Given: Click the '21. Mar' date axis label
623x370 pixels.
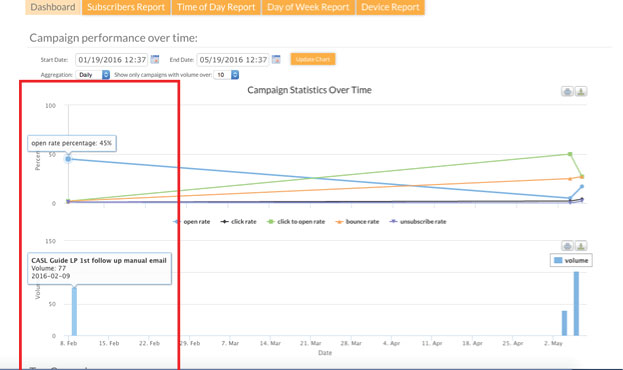Looking at the screenshot, I should [311, 343].
